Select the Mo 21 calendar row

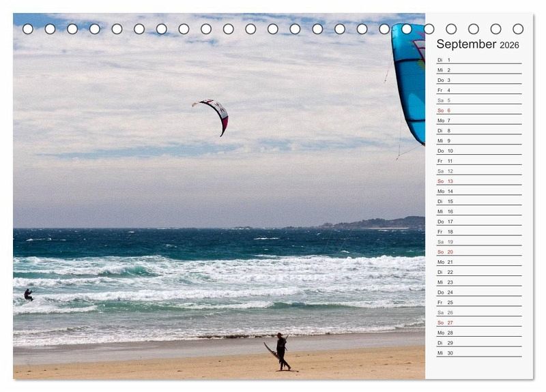click(478, 262)
